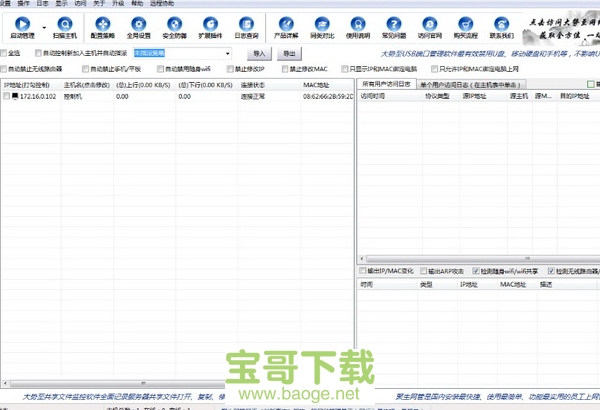The height and width of the screenshot is (410, 600).
Task: Open 产品详解 product details icon
Action: pyautogui.click(x=286, y=24)
